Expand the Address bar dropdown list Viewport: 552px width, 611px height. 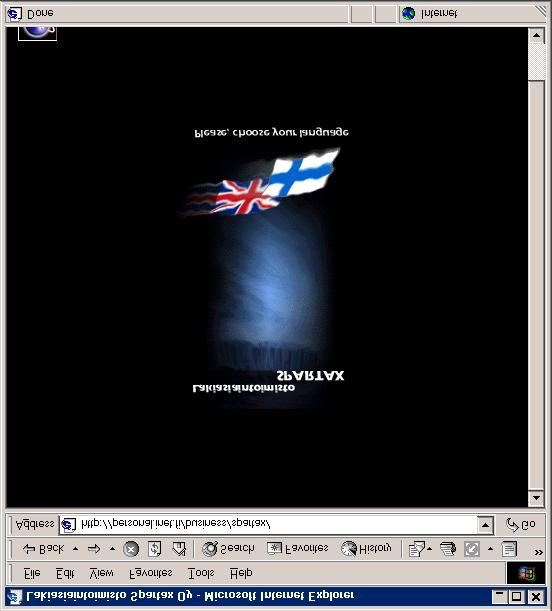coord(485,525)
